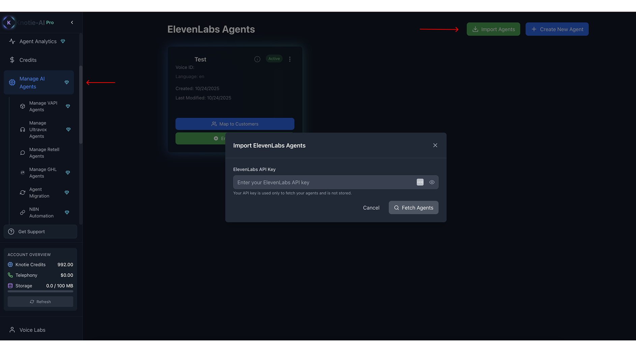This screenshot has height=364, width=636.
Task: Open Voice Labs in sidebar
Action: 32,330
